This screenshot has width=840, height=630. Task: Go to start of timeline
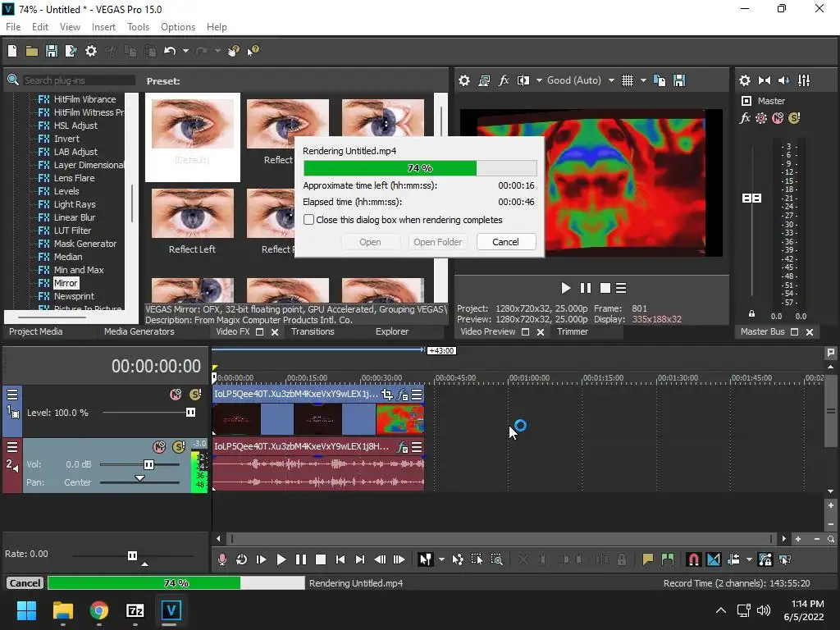(x=340, y=559)
